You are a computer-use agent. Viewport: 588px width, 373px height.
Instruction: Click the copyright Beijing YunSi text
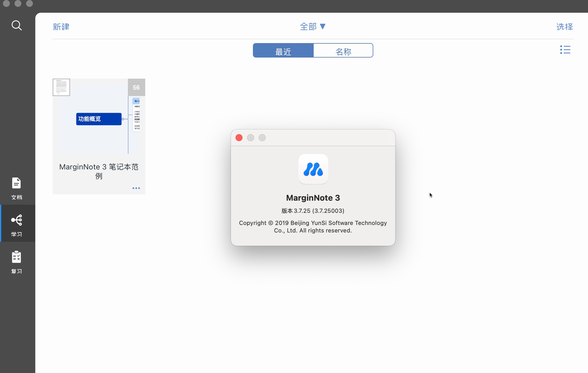pyautogui.click(x=313, y=227)
